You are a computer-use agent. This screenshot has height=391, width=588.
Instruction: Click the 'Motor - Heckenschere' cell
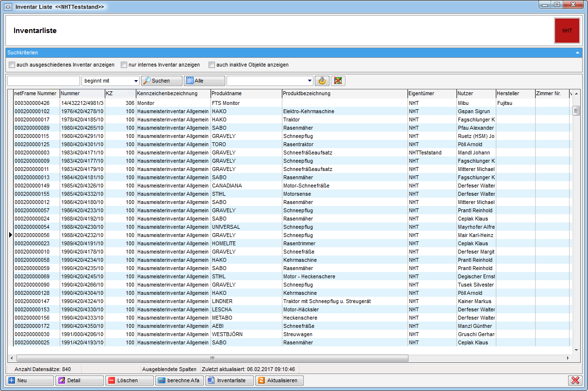pyautogui.click(x=344, y=277)
